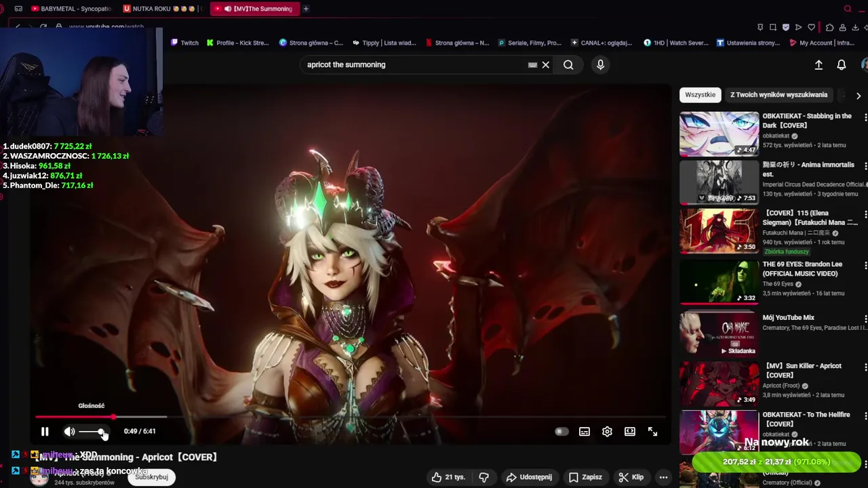The image size is (868, 488).
Task: Open Anima immortalis est video thumbnail
Action: point(719,182)
